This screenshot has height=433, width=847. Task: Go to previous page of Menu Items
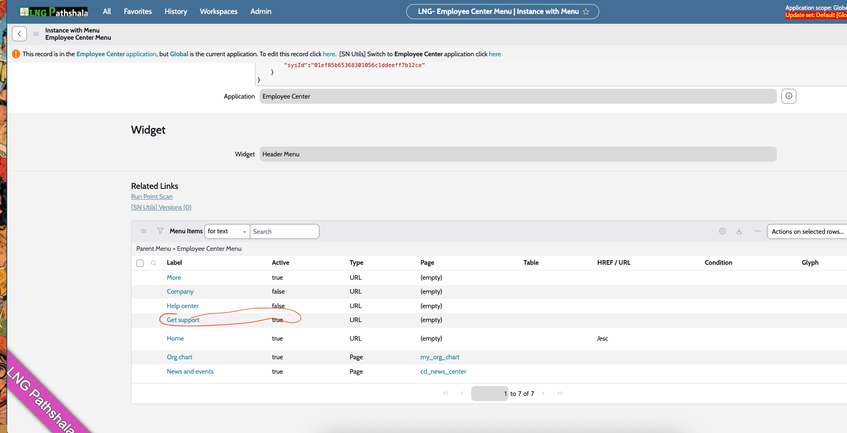[462, 393]
